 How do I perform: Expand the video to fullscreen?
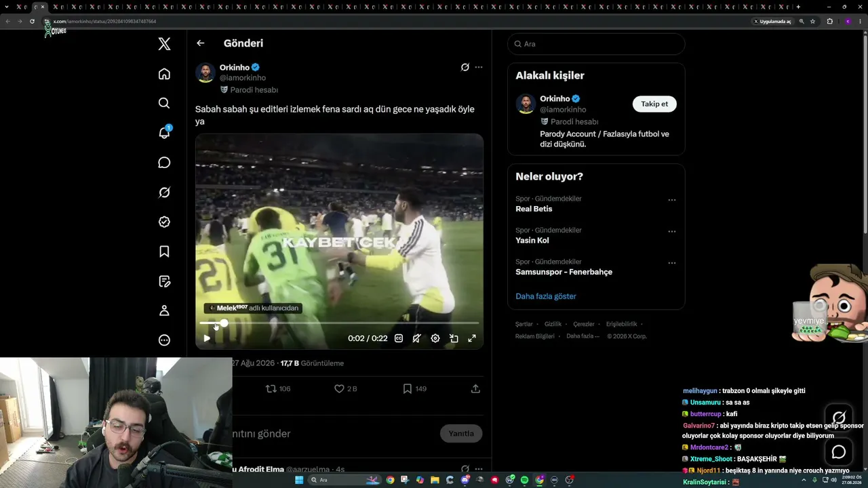click(472, 338)
